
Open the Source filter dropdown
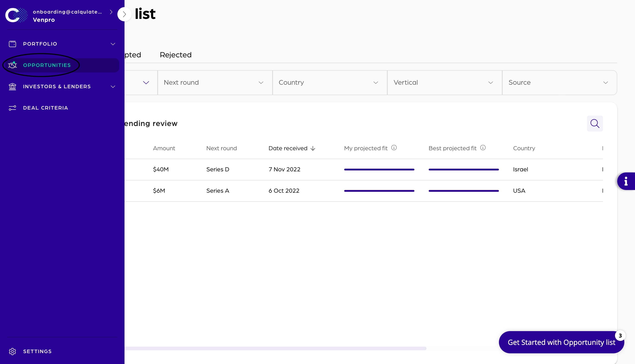pos(559,82)
